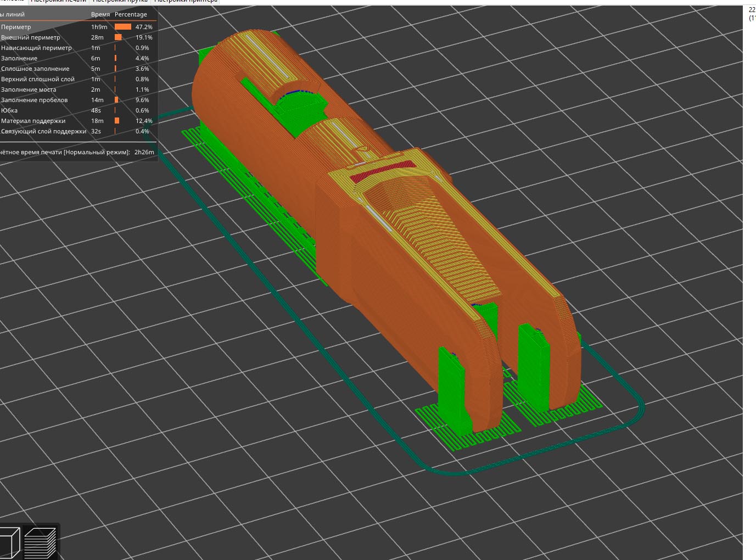This screenshot has height=560, width=756.
Task: Switch to the layered Preview view icon
Action: [x=40, y=543]
